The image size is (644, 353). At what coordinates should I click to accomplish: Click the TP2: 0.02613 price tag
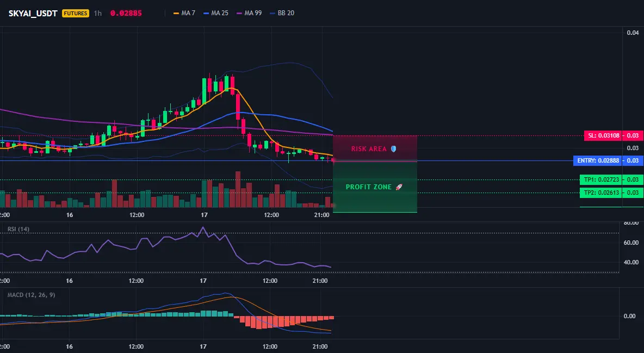[601, 193]
